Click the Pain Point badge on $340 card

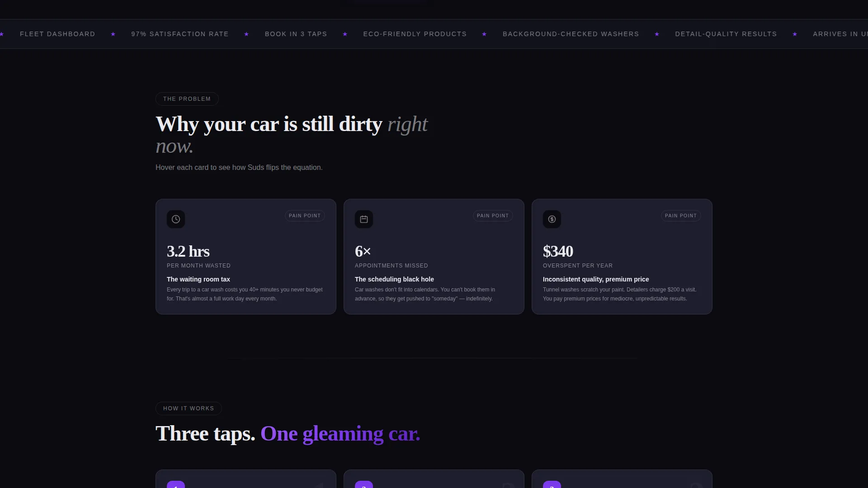[x=681, y=216]
